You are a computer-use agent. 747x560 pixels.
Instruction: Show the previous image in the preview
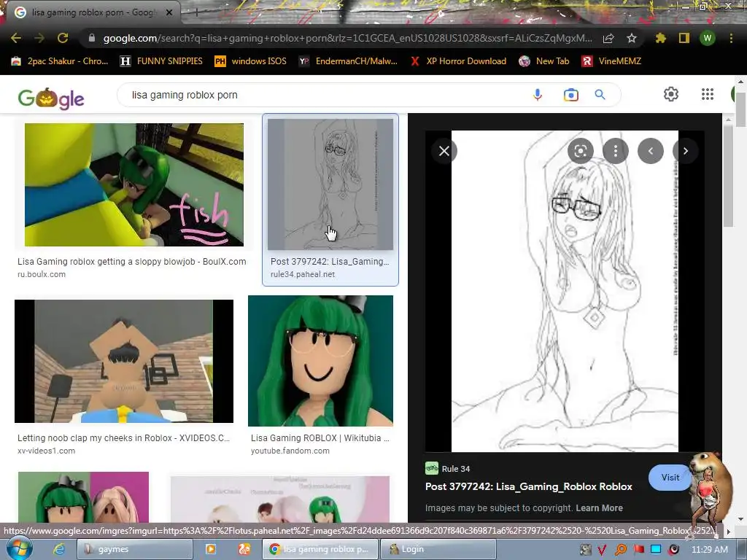click(650, 151)
